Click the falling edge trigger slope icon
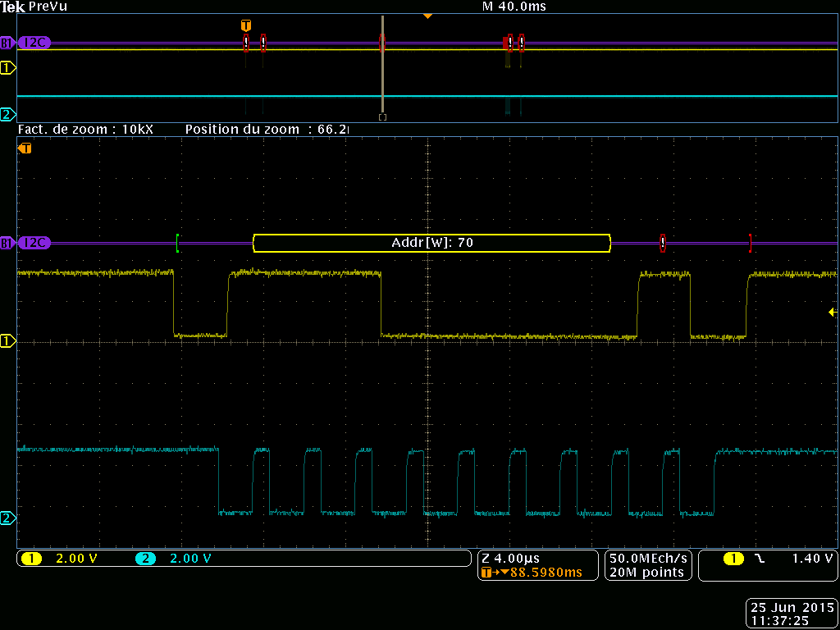Viewport: 840px width, 630px height. (x=760, y=559)
